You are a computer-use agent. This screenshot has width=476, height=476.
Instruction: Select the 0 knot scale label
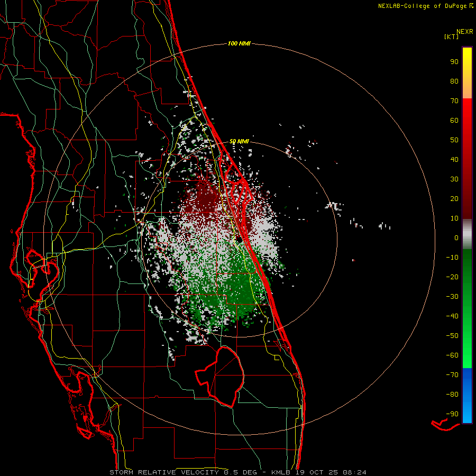(x=456, y=237)
